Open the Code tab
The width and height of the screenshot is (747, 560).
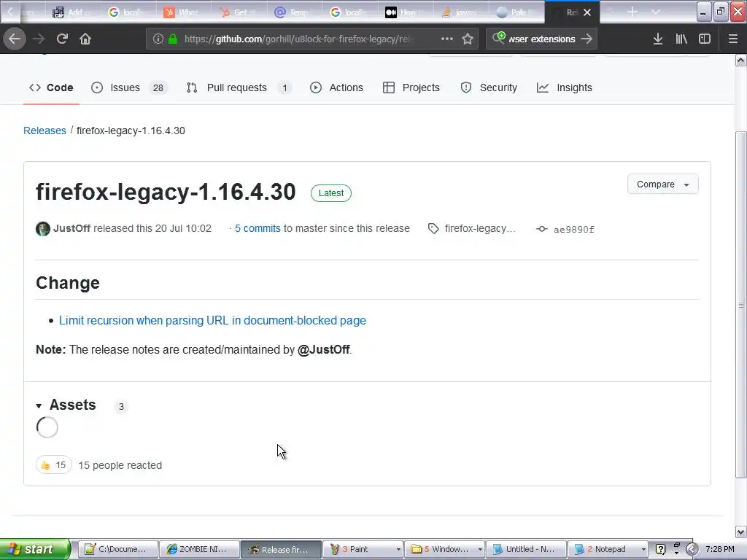click(51, 87)
